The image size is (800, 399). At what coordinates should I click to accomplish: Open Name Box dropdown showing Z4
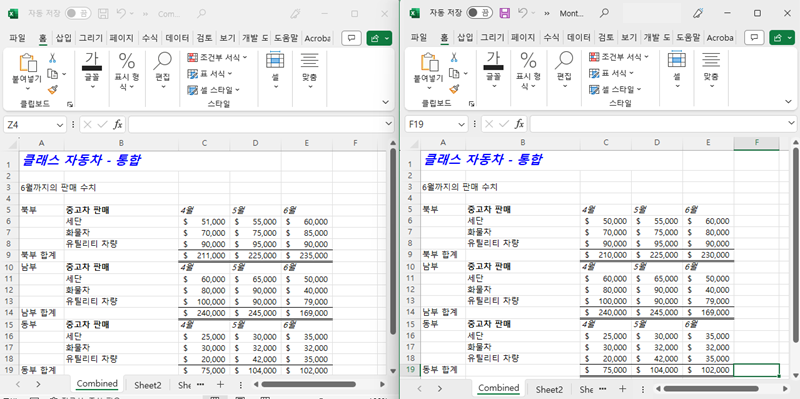[60, 124]
